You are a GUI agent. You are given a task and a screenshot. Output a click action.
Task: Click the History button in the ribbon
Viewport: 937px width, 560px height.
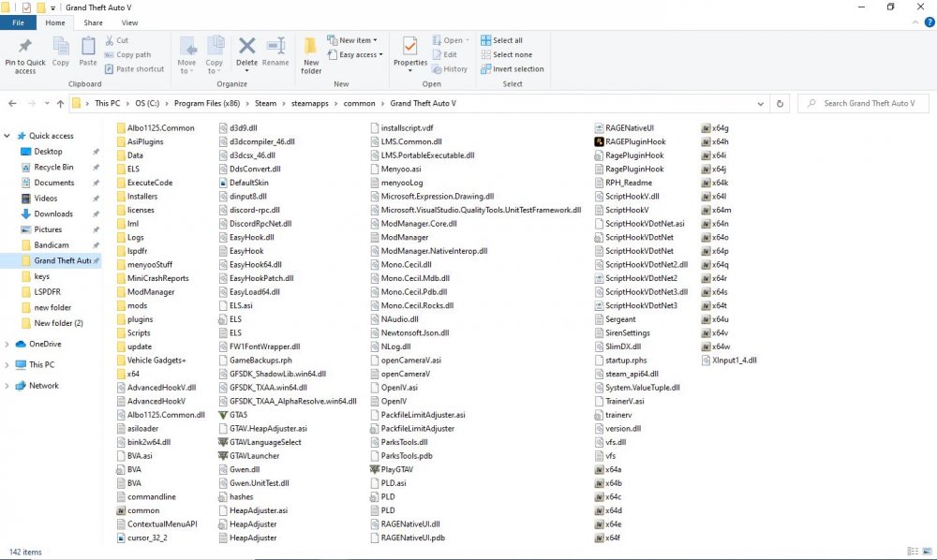(x=450, y=68)
